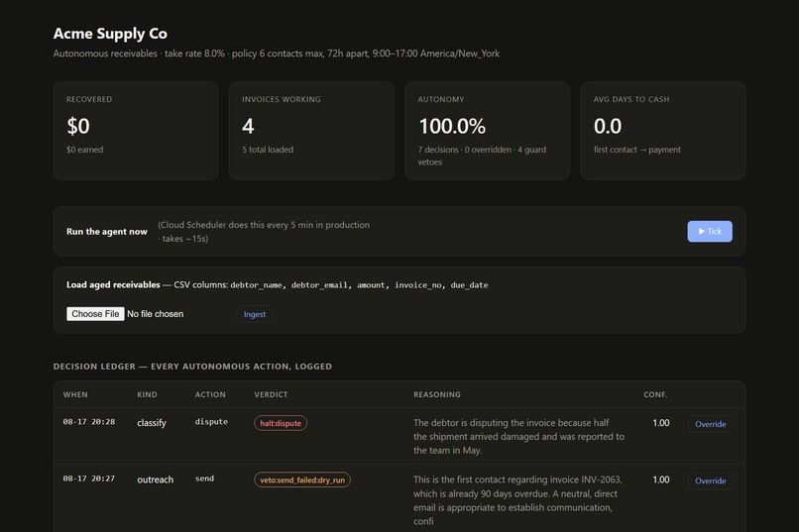
Task: Click the Decision Ledger section heading
Action: click(x=192, y=367)
